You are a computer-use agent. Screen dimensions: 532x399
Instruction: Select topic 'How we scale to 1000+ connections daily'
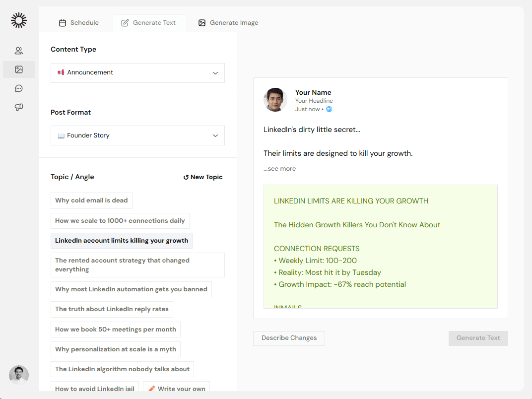coord(120,221)
